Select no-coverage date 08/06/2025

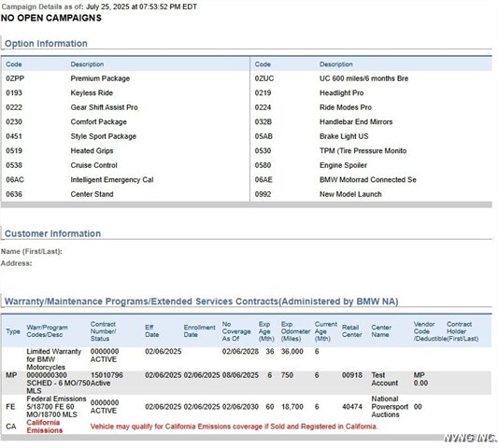click(x=240, y=375)
